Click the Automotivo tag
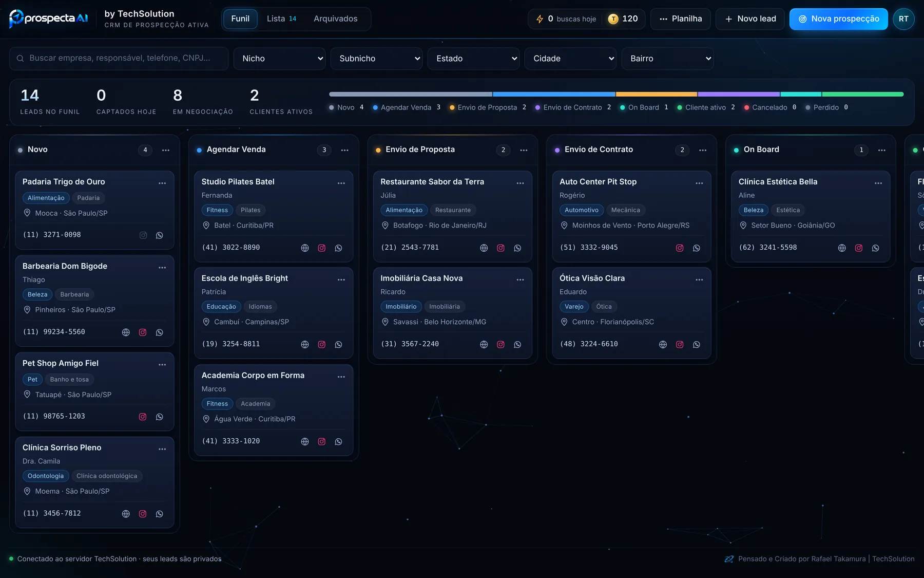This screenshot has width=924, height=578. click(x=582, y=210)
